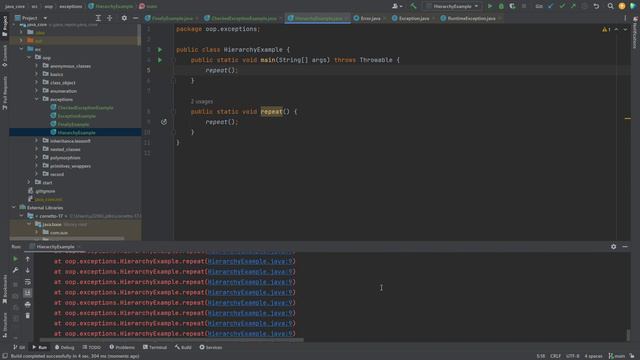640x360 pixels.
Task: Run with coverage from the top toolbar
Action: (x=512, y=6)
